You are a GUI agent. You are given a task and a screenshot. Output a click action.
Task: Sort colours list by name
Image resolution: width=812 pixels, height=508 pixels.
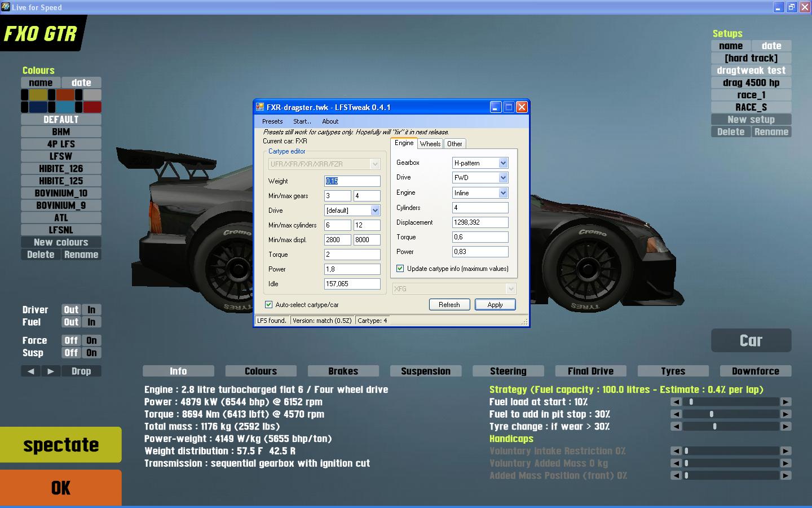[x=41, y=82]
